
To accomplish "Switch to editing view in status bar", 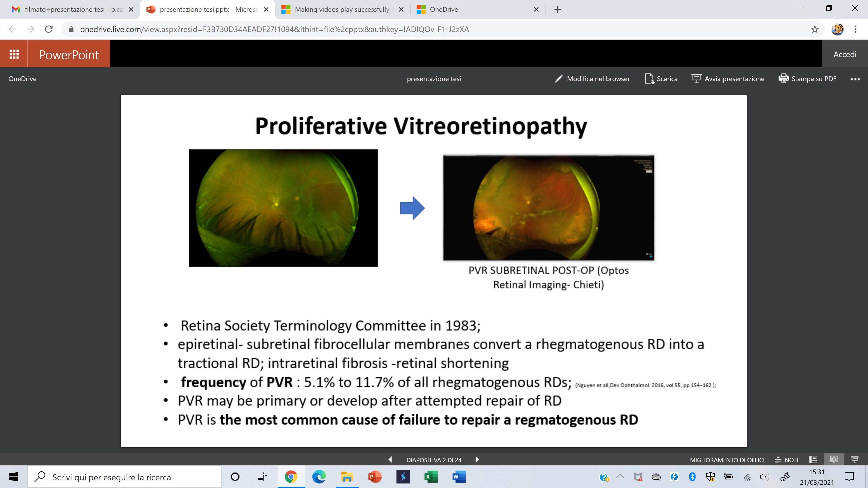I will (813, 460).
